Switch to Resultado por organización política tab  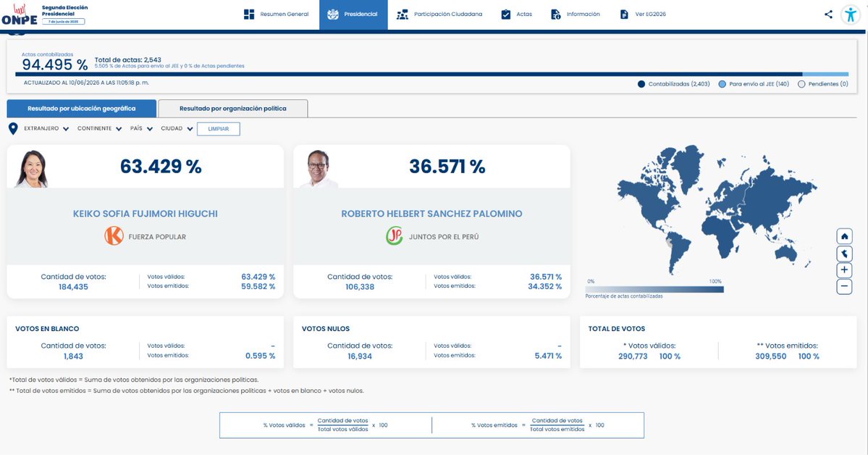click(233, 109)
